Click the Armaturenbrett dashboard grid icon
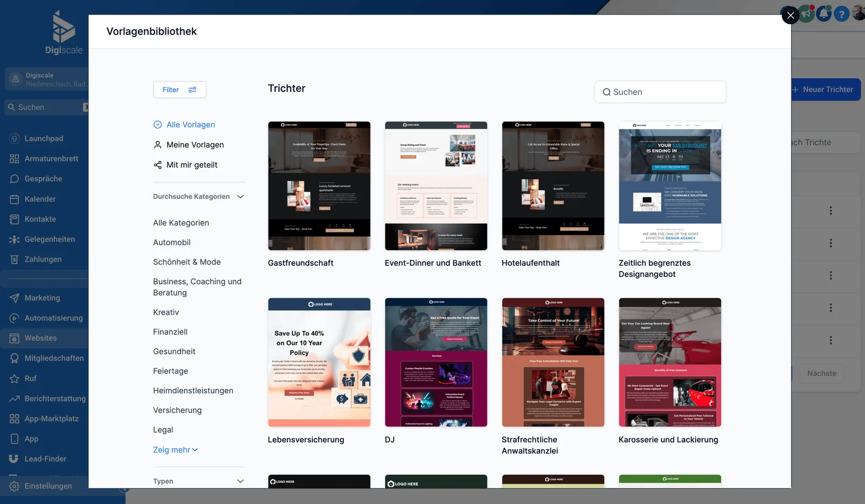 click(x=15, y=159)
